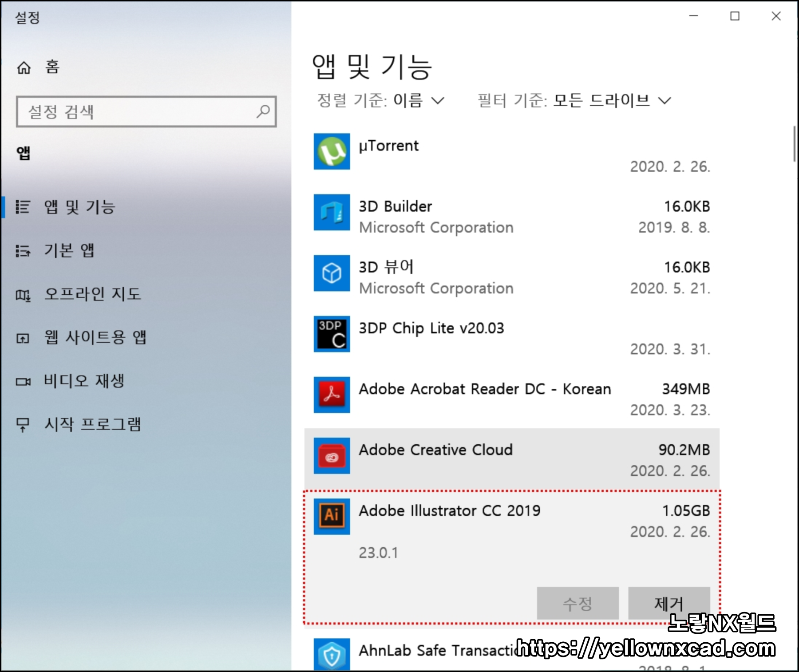799x672 pixels.
Task: Click the search magnifier icon
Action: [x=263, y=111]
